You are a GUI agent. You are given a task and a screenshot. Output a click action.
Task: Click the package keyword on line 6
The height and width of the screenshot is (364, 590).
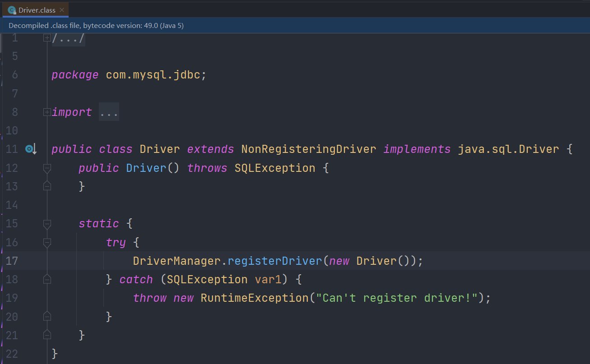75,75
